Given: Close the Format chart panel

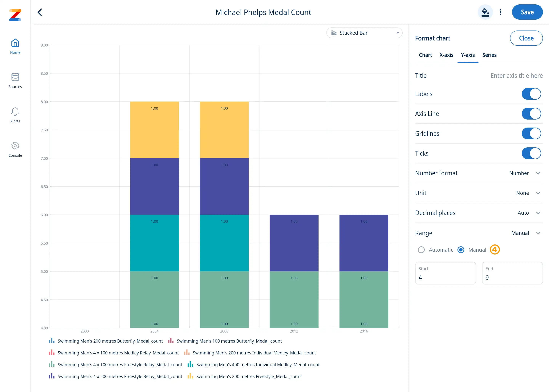Looking at the screenshot, I should (526, 38).
